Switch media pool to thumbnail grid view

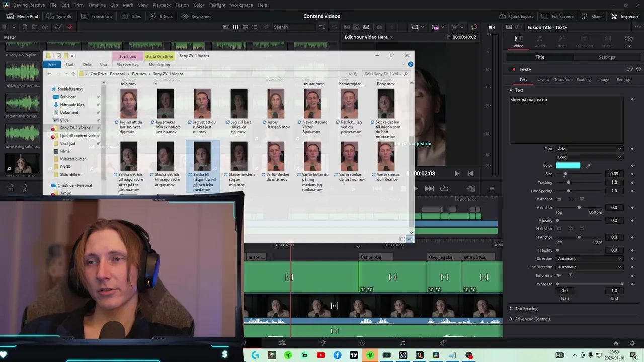[235, 27]
